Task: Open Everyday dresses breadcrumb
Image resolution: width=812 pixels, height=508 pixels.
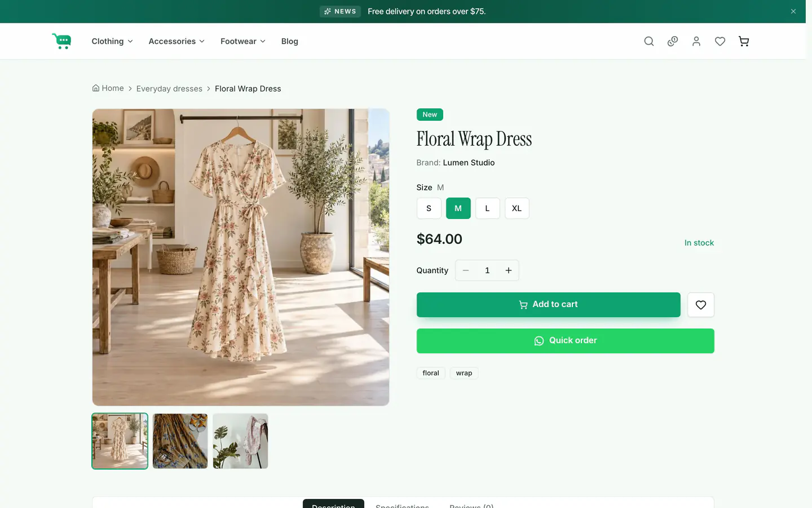Action: 169,89
